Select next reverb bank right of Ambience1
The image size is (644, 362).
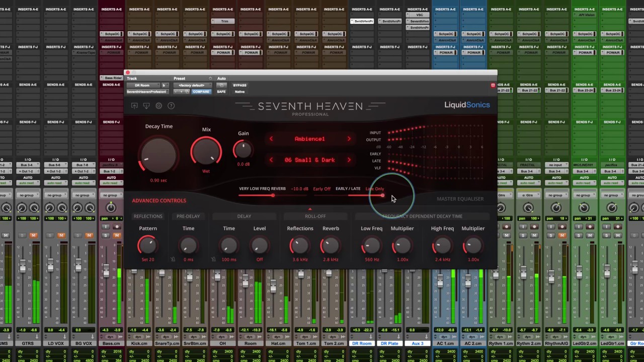(349, 139)
